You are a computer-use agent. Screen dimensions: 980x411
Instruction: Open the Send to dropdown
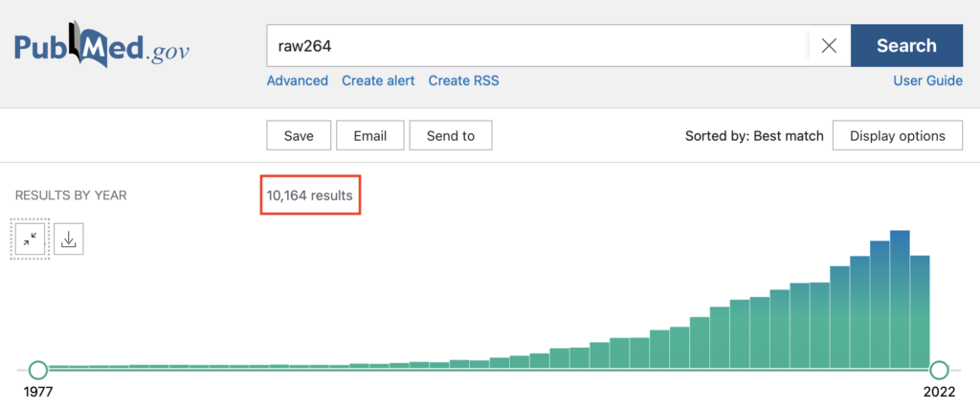click(x=451, y=136)
